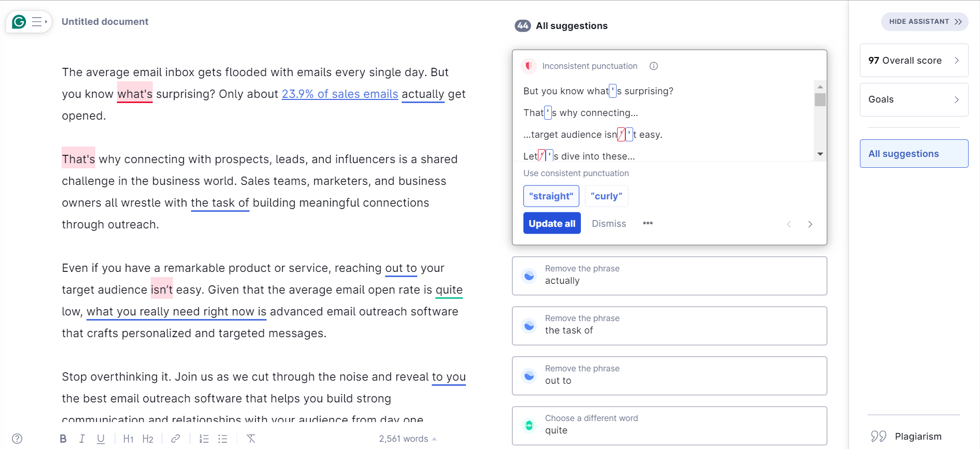Open the word count expander arrow

[x=434, y=439]
